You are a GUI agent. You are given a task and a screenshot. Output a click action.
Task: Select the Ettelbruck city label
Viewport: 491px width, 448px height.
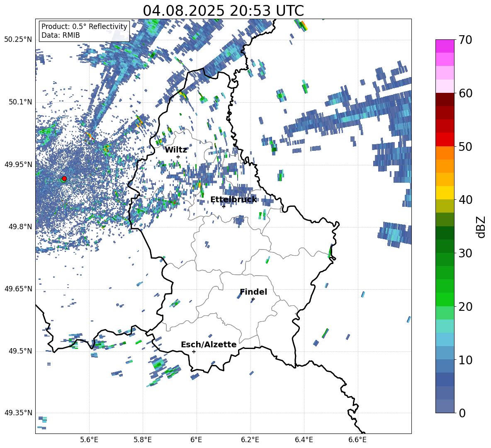[233, 200]
